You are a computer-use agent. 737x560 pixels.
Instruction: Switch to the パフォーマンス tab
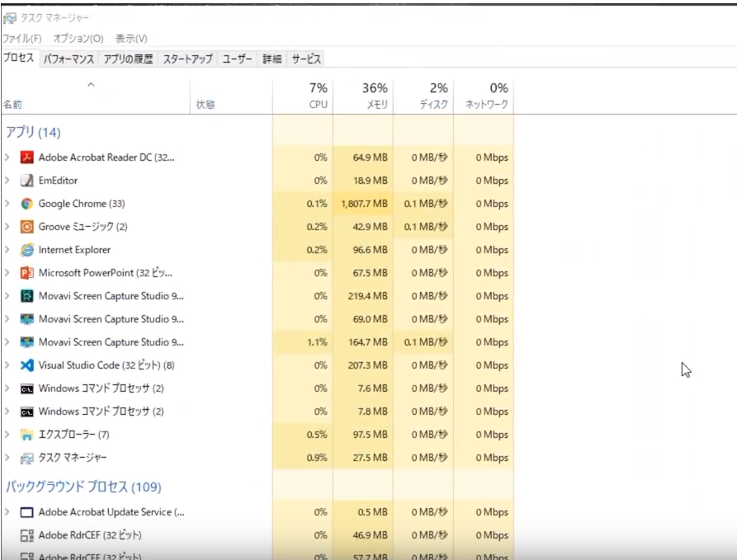pos(69,59)
